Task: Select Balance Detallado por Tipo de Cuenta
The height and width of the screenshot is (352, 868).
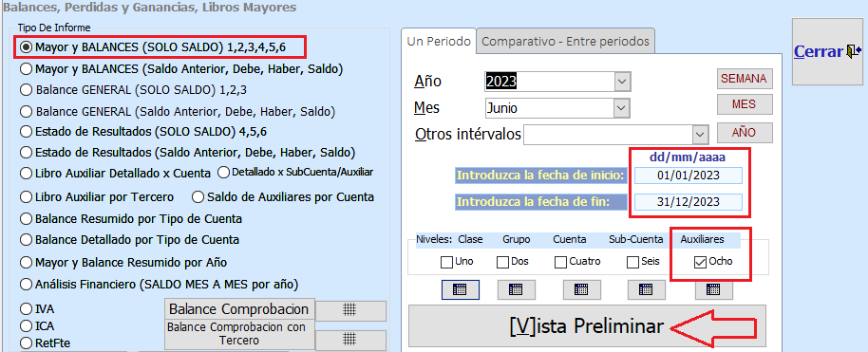Action: click(x=129, y=240)
